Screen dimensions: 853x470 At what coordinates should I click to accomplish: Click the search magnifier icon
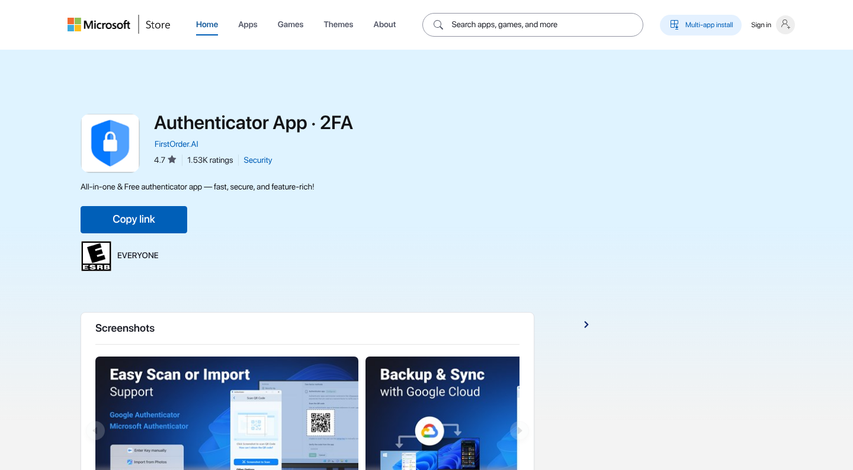pyautogui.click(x=438, y=24)
